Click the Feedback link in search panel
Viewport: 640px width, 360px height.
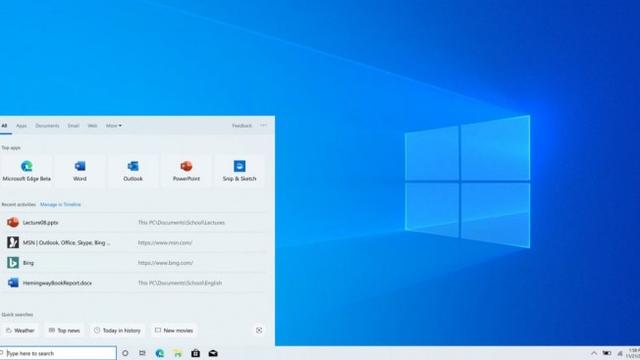[242, 126]
